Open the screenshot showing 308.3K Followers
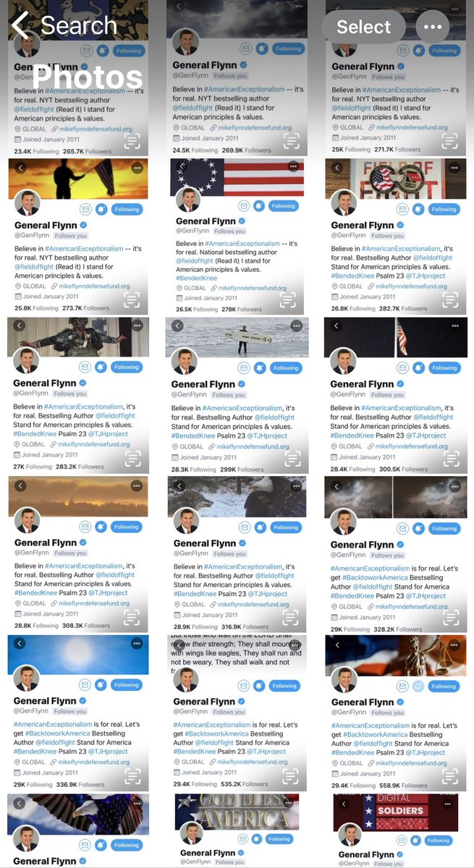Screen dimensions: 474x868 pos(78,555)
